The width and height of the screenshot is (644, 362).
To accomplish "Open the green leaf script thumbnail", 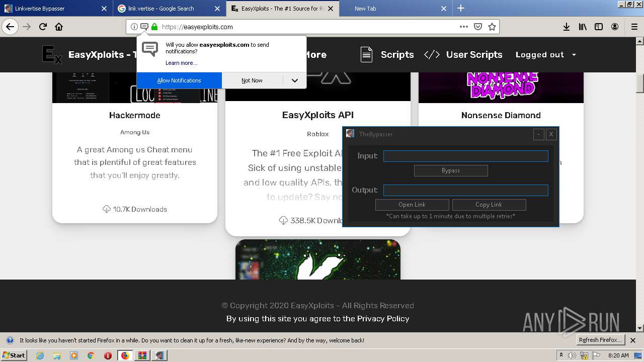I will tap(318, 259).
